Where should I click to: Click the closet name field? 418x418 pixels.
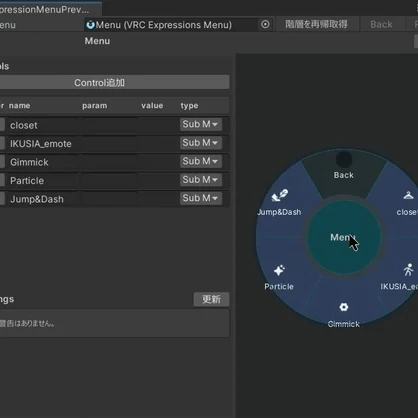[43, 125]
